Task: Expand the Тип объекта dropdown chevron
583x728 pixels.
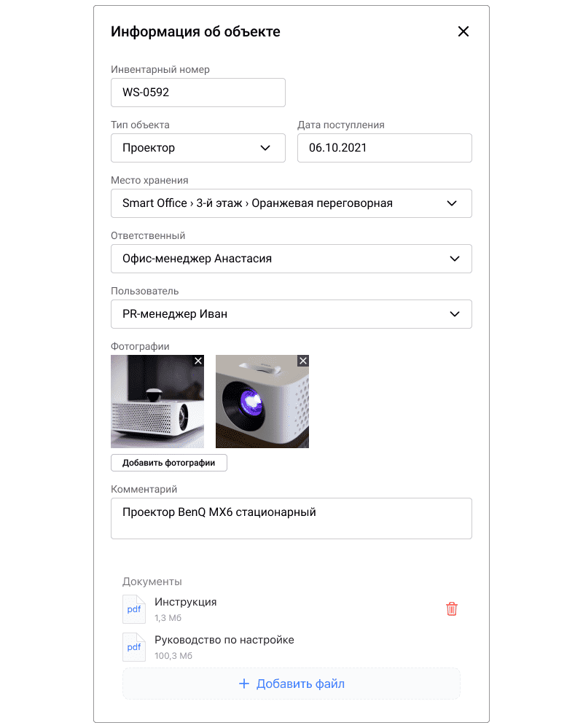Action: pos(265,148)
